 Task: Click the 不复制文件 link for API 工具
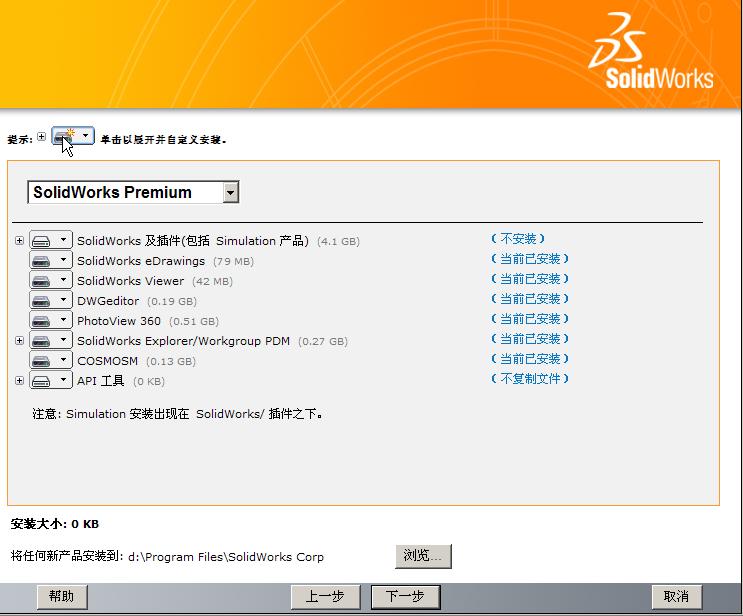click(x=530, y=379)
